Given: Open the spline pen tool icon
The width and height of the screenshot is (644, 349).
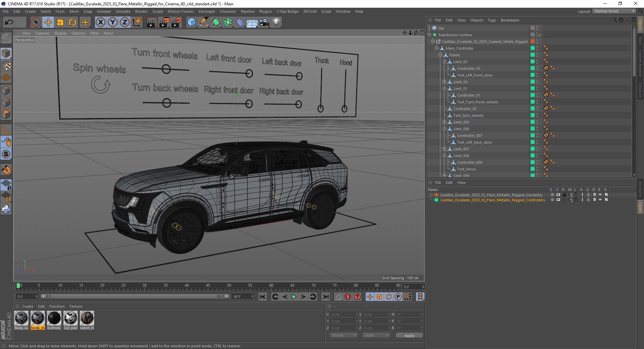Looking at the screenshot, I should pyautogui.click(x=204, y=22).
